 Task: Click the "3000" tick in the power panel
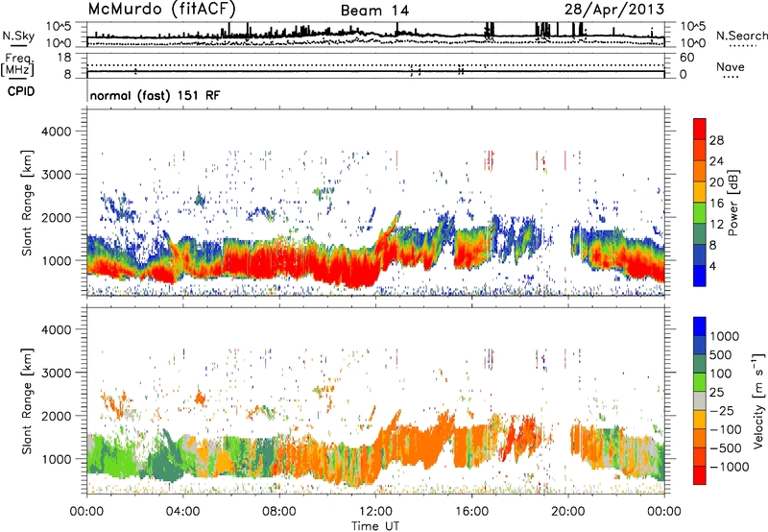(57, 175)
